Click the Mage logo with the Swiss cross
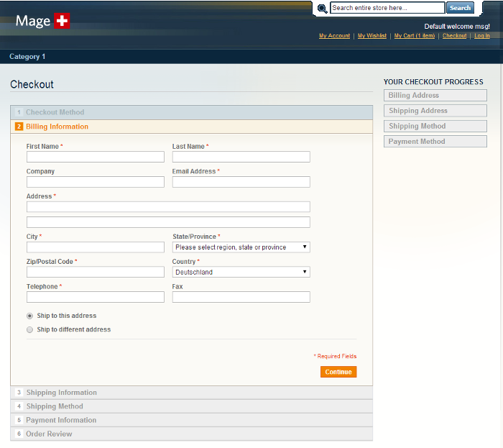 tap(42, 21)
